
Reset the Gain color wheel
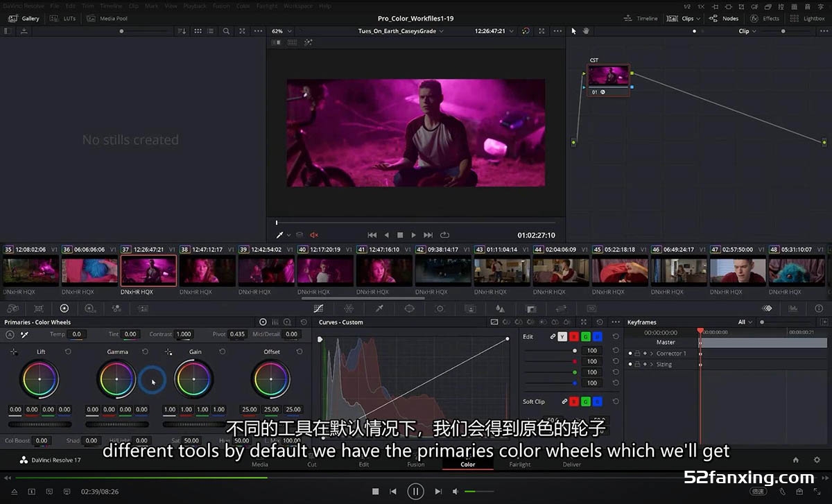click(x=222, y=352)
